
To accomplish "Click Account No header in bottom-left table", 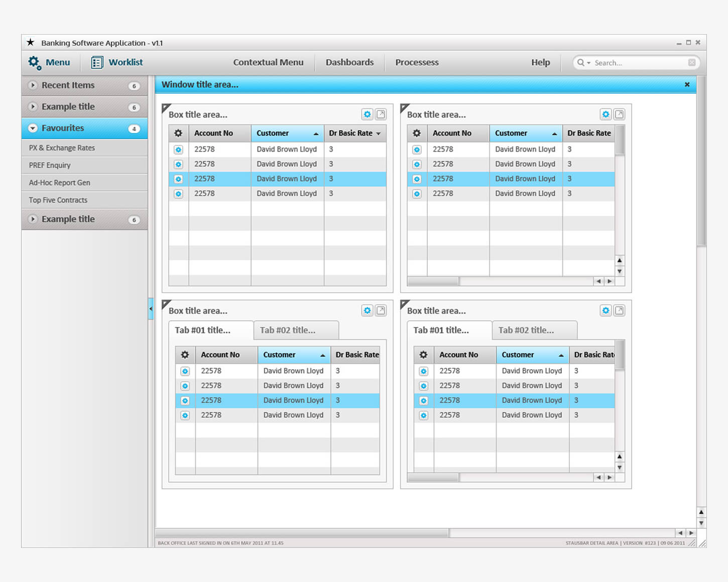I will point(226,355).
